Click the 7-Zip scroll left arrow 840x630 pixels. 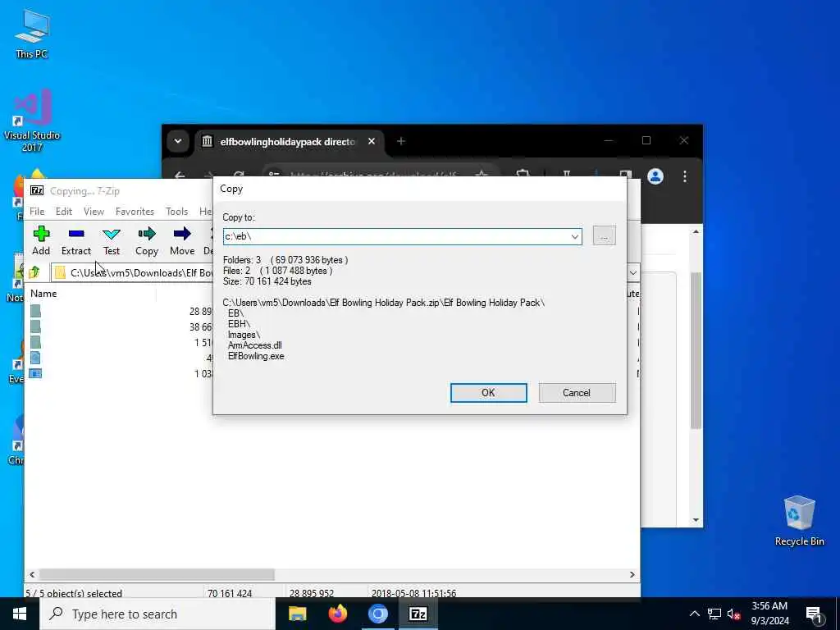pyautogui.click(x=32, y=574)
